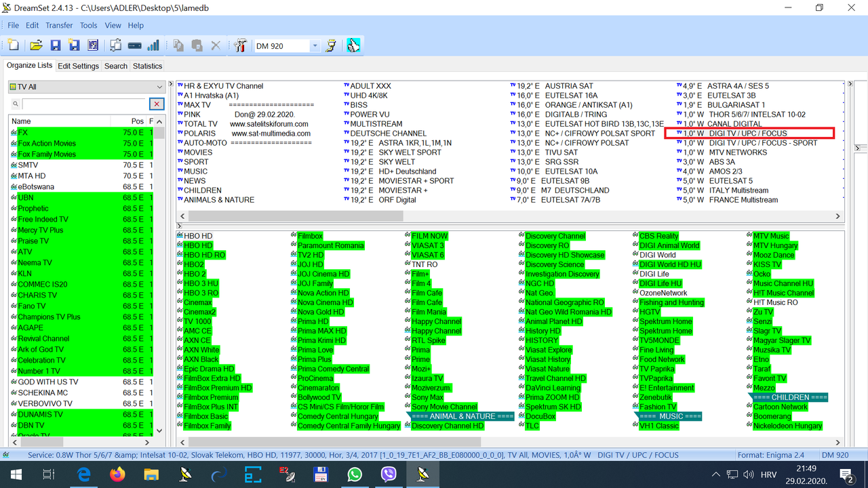Select the SMTV service row
Viewport: 868px width, 488px height.
81,165
